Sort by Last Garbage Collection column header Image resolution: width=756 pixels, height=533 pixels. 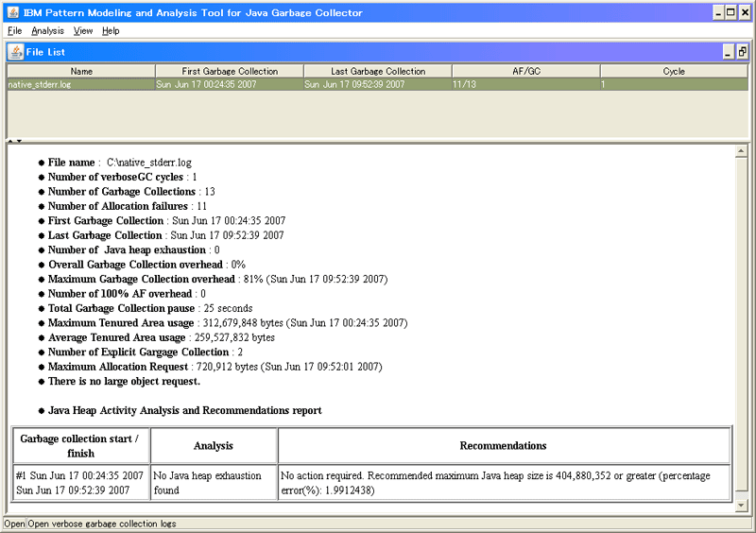[377, 72]
